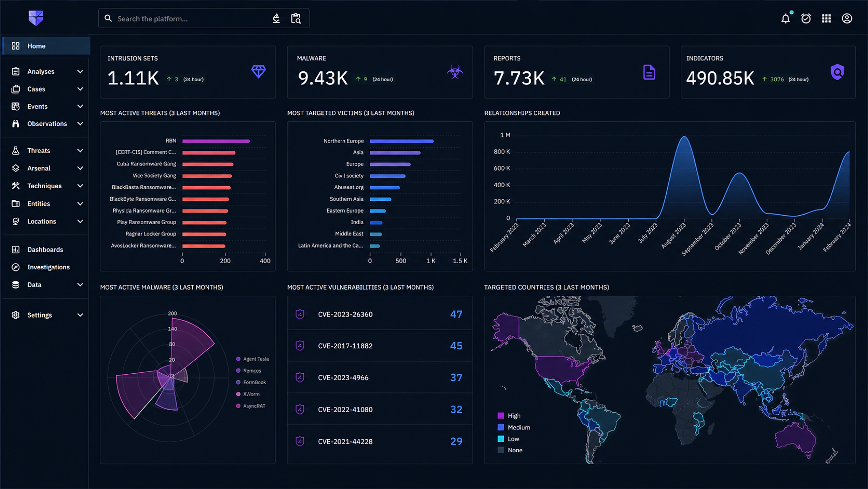868x489 pixels.
Task: Open the CVE-2022-41080 vulnerability row
Action: click(x=380, y=409)
